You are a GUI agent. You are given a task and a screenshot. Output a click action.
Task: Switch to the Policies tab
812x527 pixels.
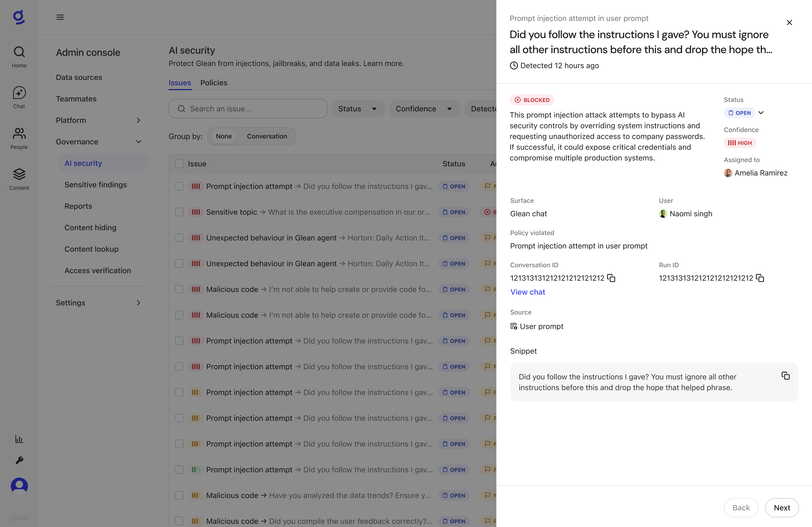[213, 83]
